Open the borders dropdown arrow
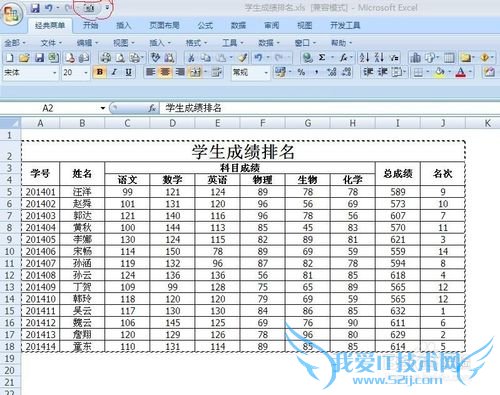The width and height of the screenshot is (500, 395). click(x=428, y=72)
